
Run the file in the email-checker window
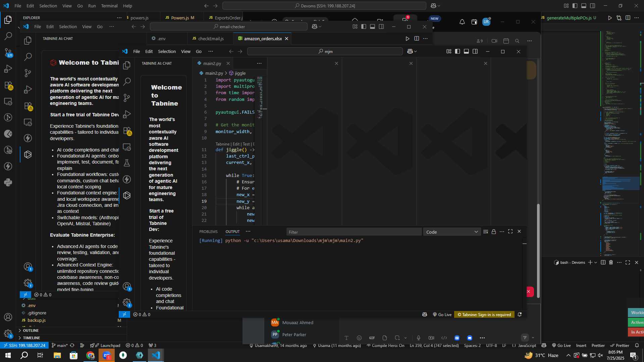[407, 39]
